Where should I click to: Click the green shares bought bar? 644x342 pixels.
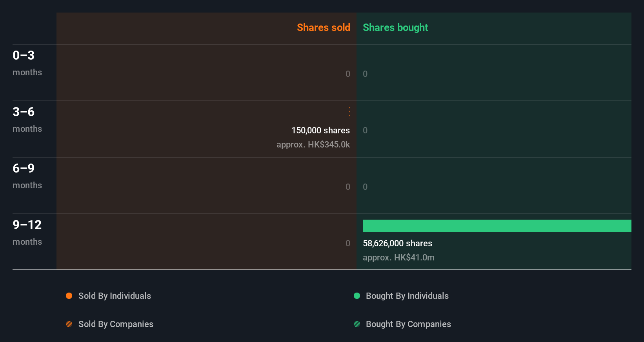[497, 226]
